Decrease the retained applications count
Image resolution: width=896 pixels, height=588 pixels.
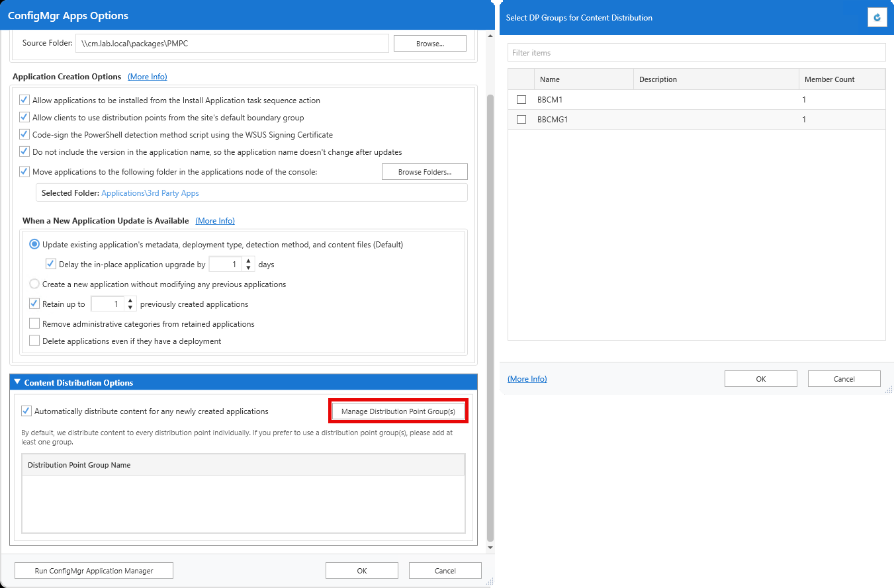click(x=130, y=308)
